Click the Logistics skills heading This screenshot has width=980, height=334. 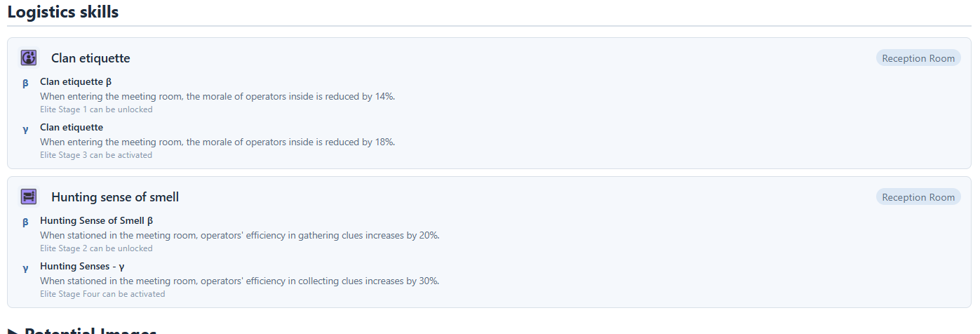pos(63,12)
